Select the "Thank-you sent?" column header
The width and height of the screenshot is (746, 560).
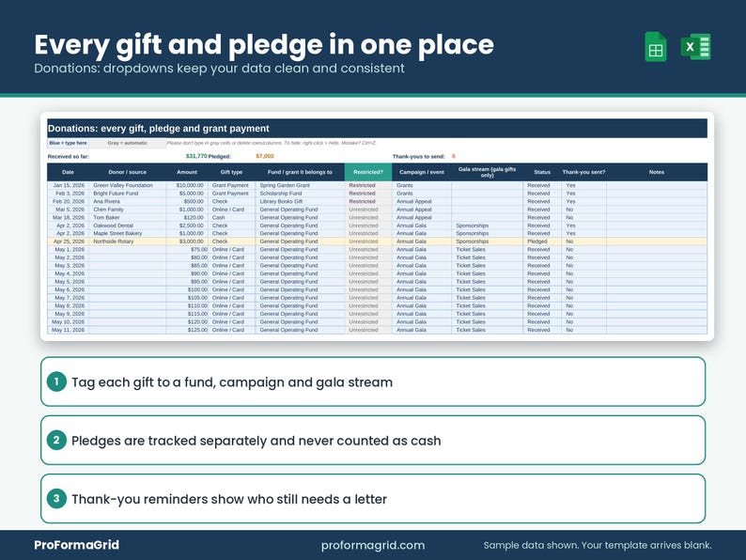[583, 172]
